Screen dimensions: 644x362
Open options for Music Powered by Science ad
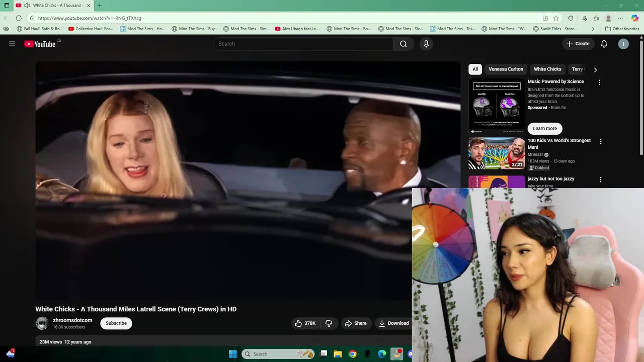(599, 82)
